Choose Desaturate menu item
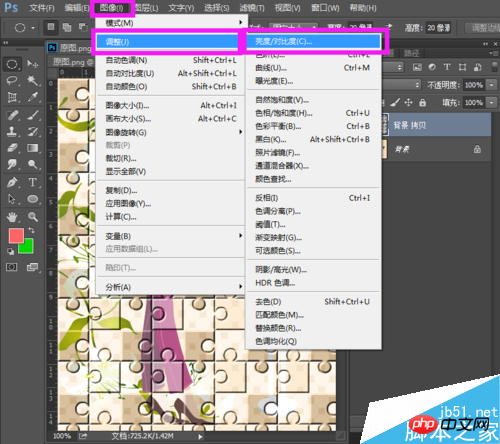Screen dimensions: 500x444 coord(313,302)
